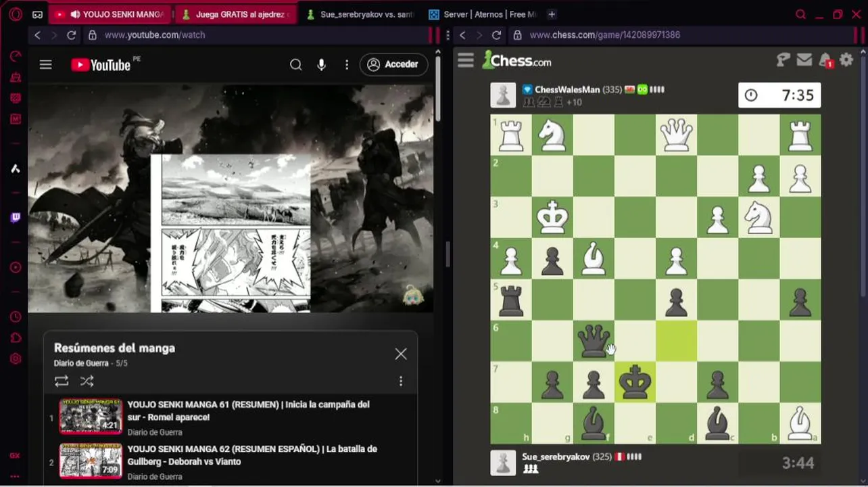This screenshot has width=868, height=487.
Task: Switch to Server | Aternos tab
Action: (x=483, y=14)
